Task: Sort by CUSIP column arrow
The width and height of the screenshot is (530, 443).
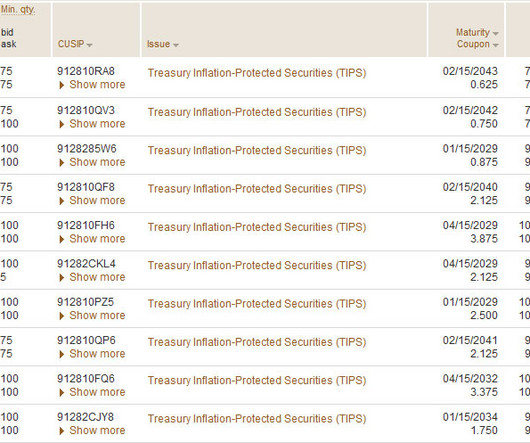Action: [89, 45]
